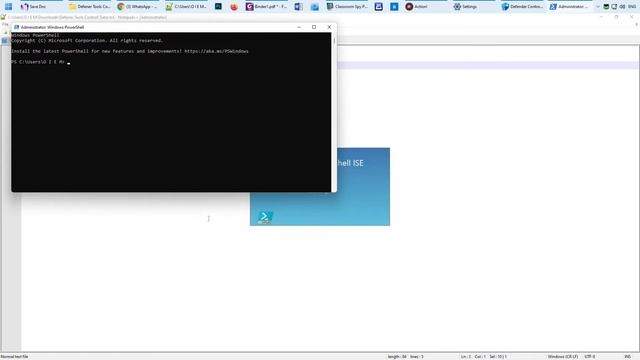Click Normal text file in Notepad++ status bar
The width and height of the screenshot is (640, 360).
[14, 357]
